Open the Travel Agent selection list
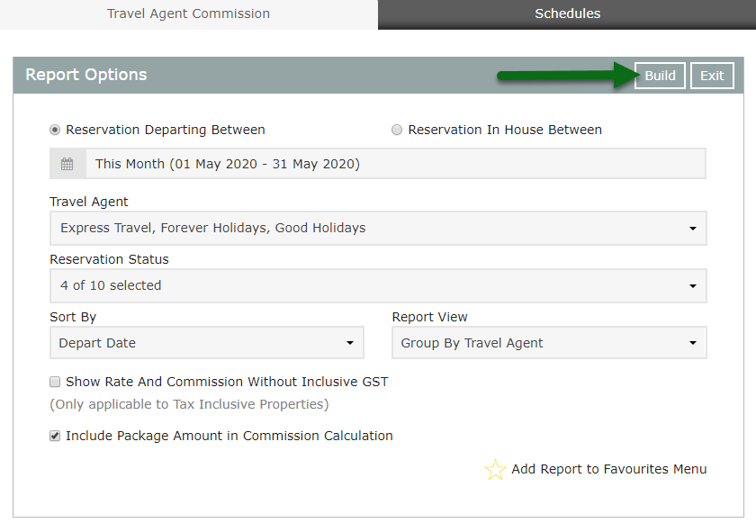The image size is (756, 532). tap(378, 228)
